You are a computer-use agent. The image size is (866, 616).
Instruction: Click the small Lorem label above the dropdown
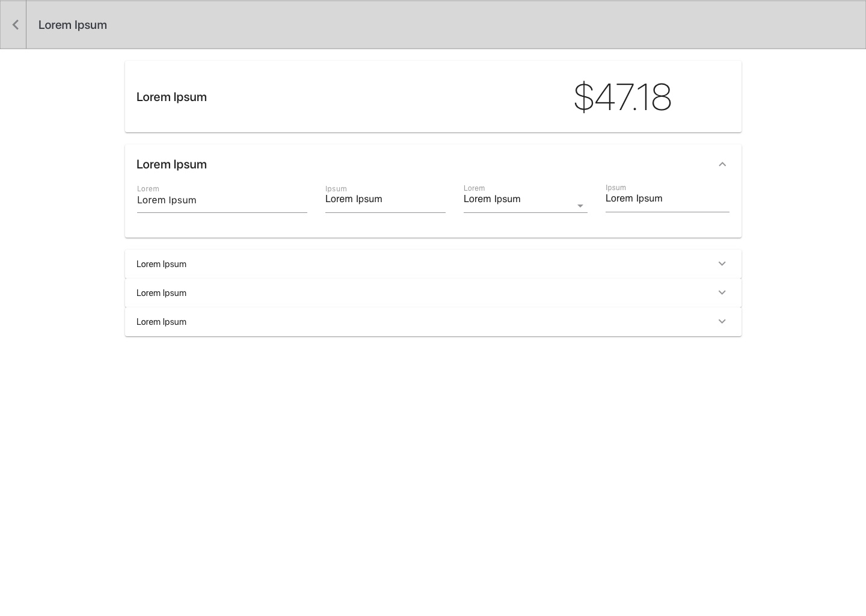[x=474, y=188]
